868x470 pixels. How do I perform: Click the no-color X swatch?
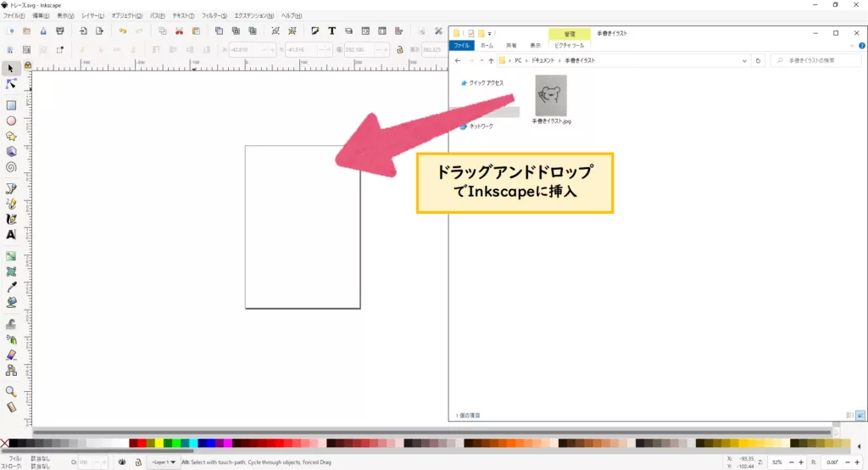(4, 443)
